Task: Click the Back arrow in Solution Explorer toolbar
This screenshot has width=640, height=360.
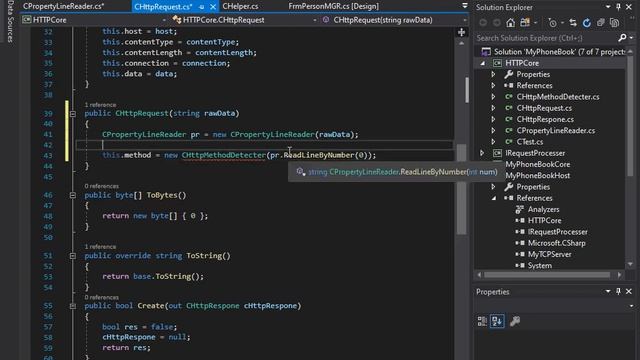Action: click(x=483, y=23)
